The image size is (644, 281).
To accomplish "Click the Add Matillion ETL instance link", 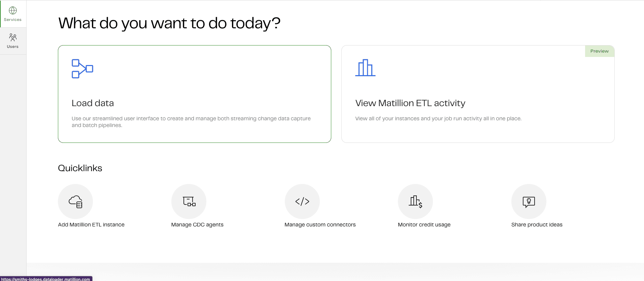I will 91,225.
